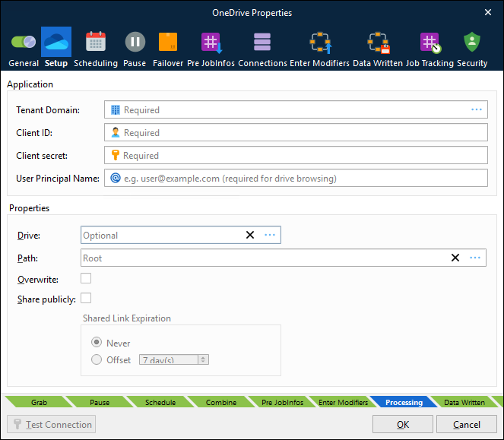The height and width of the screenshot is (440, 504).
Task: Open the Job Tracking icon
Action: pyautogui.click(x=430, y=43)
